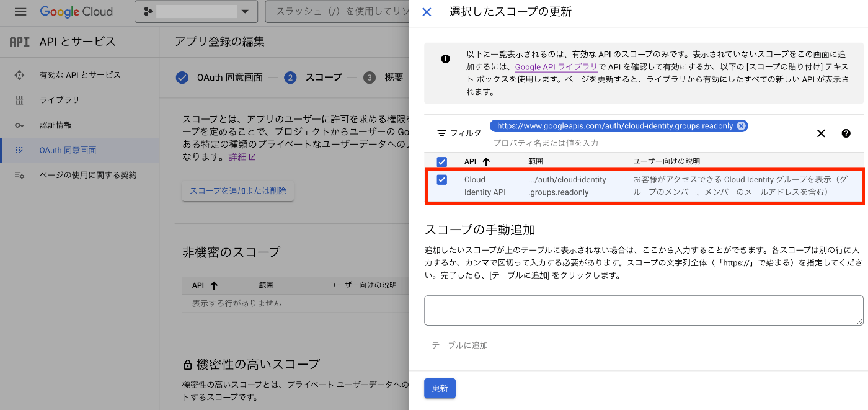Click the 有効な API とサービス icon
868x410 pixels.
point(19,75)
